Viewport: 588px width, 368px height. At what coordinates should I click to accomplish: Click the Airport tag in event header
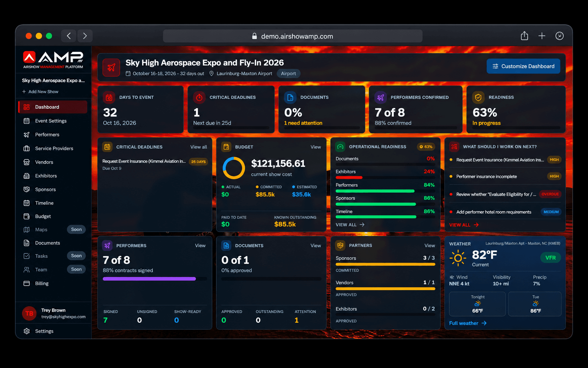point(288,73)
